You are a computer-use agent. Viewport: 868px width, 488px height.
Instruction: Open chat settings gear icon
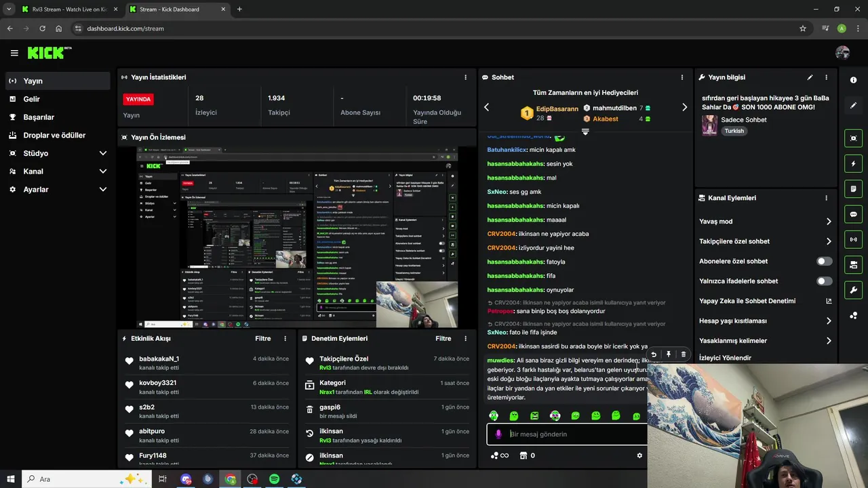coord(639,455)
